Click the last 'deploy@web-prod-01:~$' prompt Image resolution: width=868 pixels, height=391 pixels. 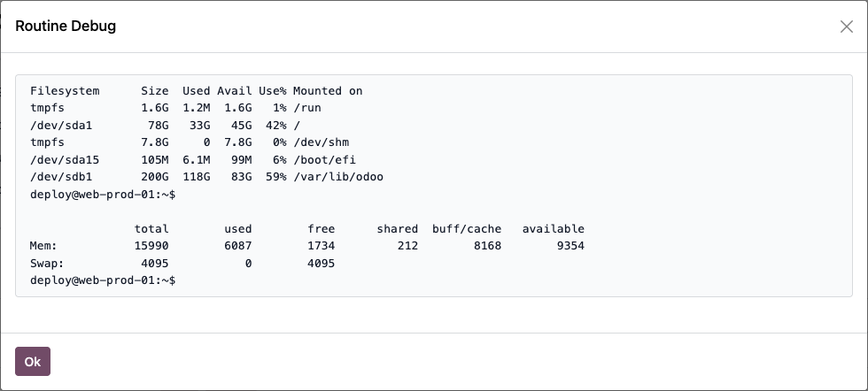tap(103, 280)
